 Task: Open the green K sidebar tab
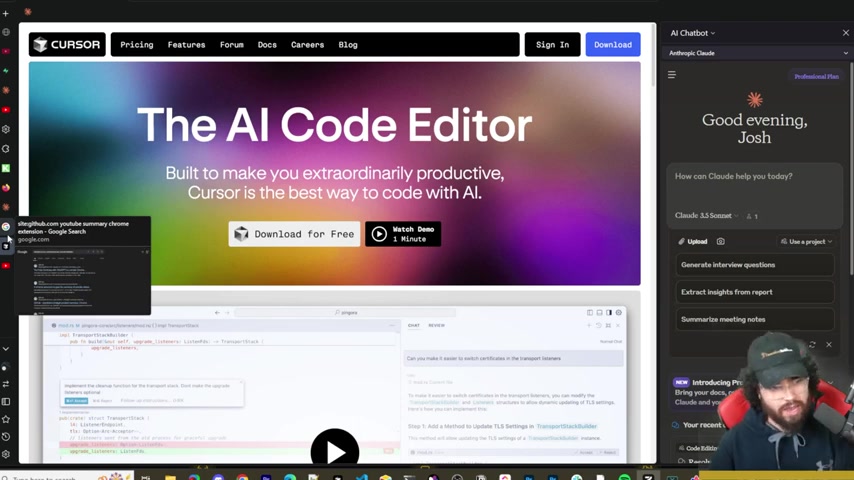click(x=6, y=168)
